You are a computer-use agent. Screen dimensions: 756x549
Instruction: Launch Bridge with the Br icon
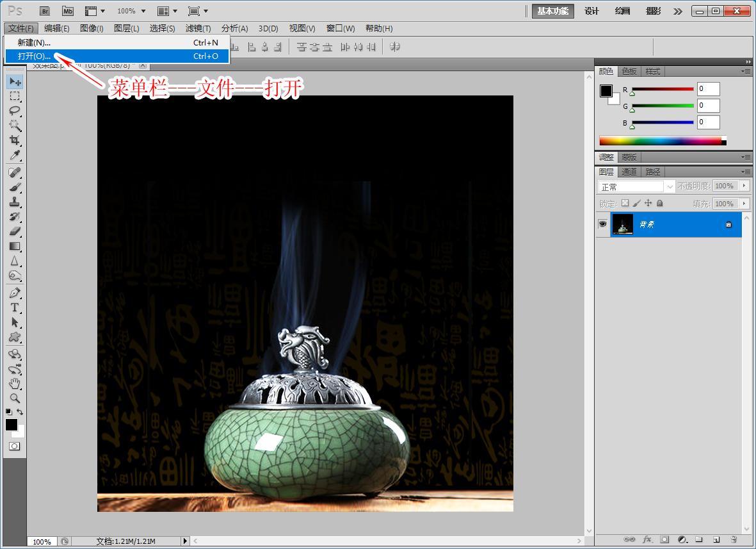click(44, 11)
